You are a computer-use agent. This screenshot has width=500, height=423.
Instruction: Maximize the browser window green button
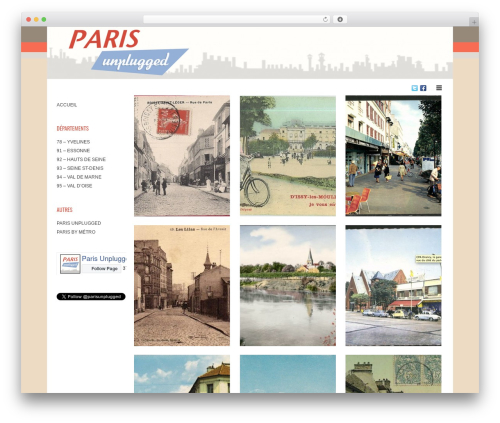44,19
